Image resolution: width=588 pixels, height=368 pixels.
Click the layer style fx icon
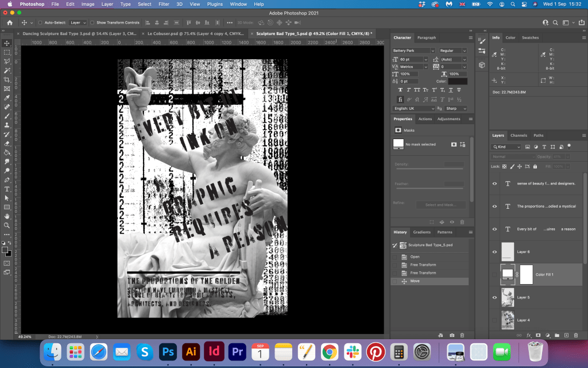click(x=528, y=335)
